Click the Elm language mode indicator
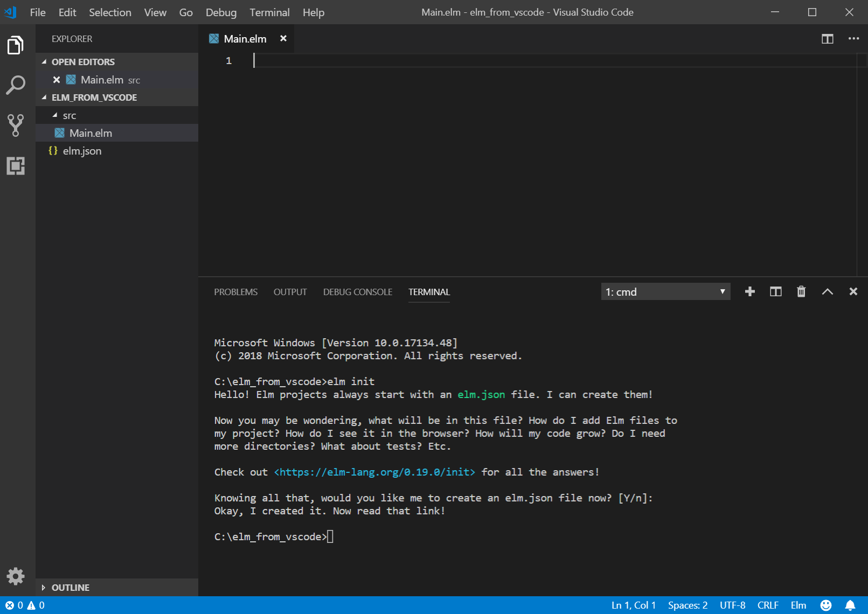Image resolution: width=868 pixels, height=614 pixels. pos(798,605)
